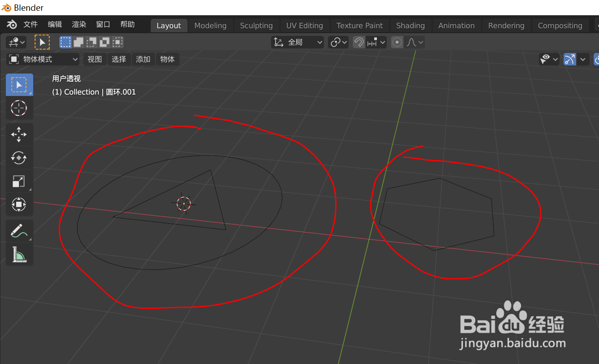Select the Transform tool

click(x=19, y=205)
